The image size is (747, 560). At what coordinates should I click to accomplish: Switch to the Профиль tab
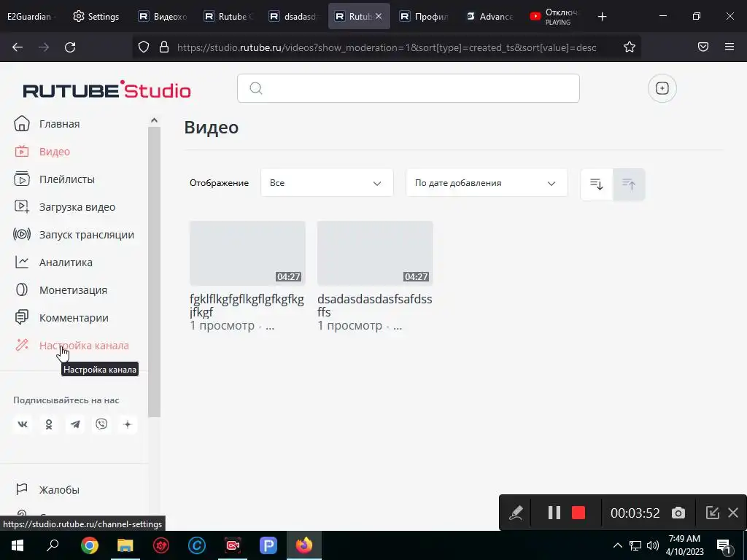click(x=424, y=16)
